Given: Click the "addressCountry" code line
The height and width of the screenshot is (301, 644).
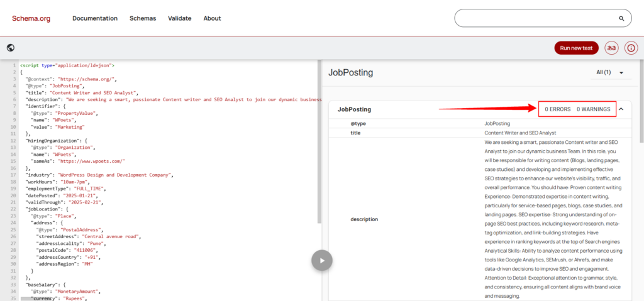Looking at the screenshot, I should click(69, 257).
